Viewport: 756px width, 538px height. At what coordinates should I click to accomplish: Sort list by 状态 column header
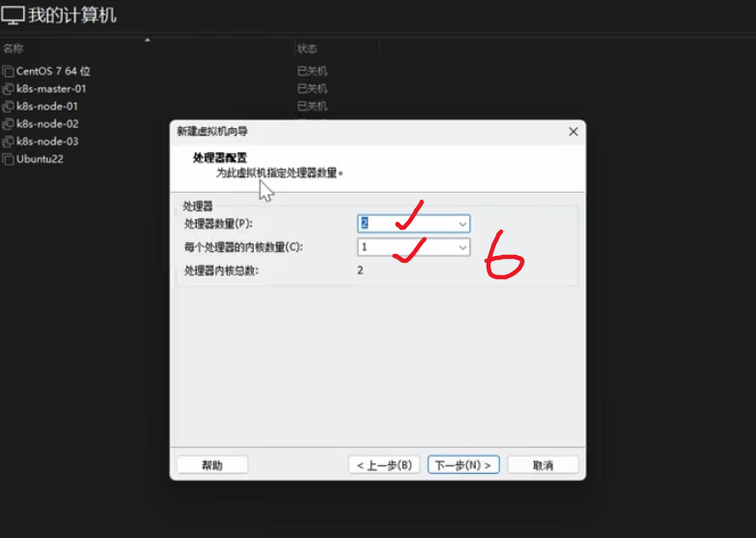point(307,48)
